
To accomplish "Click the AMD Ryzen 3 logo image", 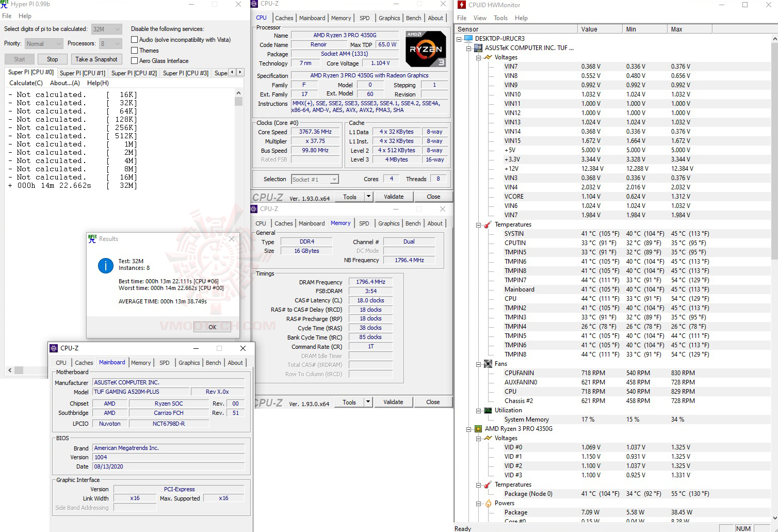I will [x=426, y=49].
